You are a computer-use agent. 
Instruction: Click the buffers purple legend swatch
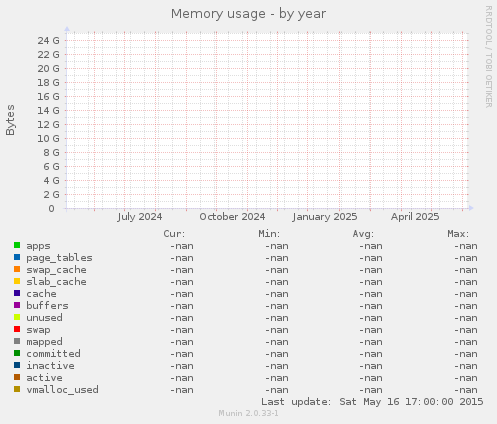[x=17, y=305]
